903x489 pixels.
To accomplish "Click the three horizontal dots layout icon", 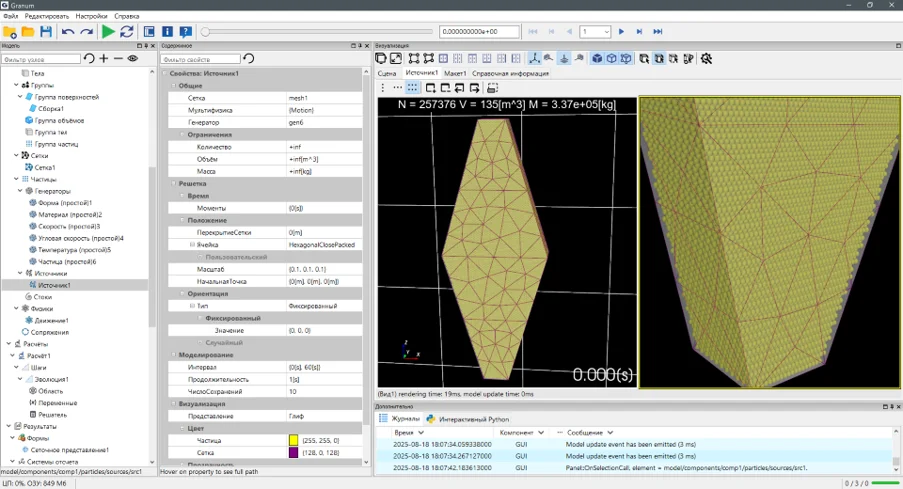I will 397,88.
